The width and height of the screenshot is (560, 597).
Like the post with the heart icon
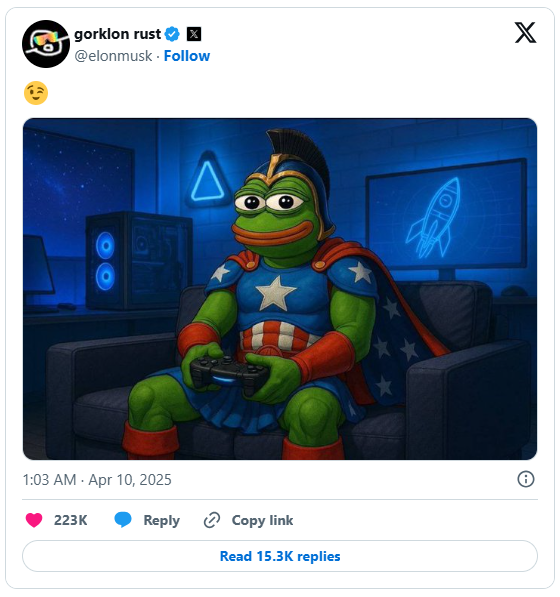pos(34,520)
